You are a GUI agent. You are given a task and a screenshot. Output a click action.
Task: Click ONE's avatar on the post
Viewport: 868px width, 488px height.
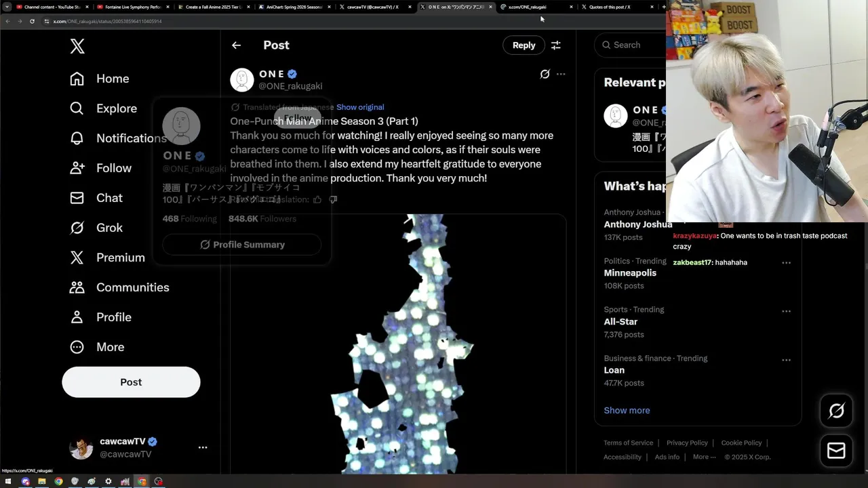pyautogui.click(x=242, y=80)
